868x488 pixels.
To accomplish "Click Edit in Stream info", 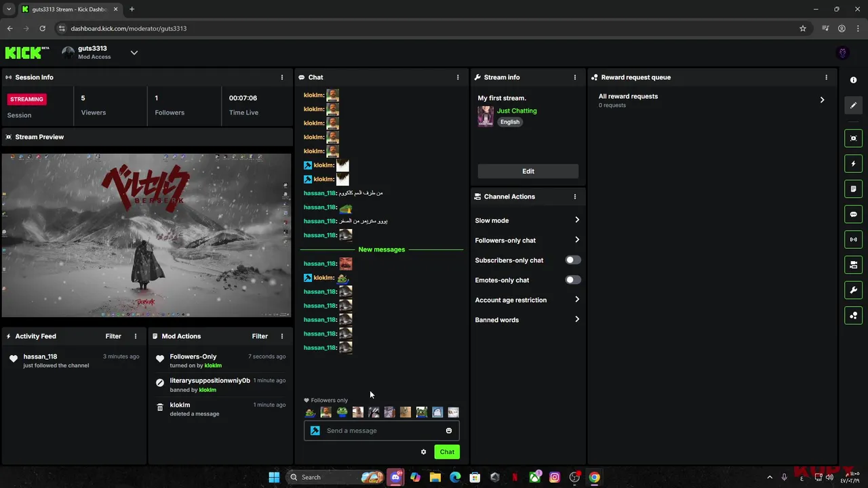I will click(x=528, y=171).
